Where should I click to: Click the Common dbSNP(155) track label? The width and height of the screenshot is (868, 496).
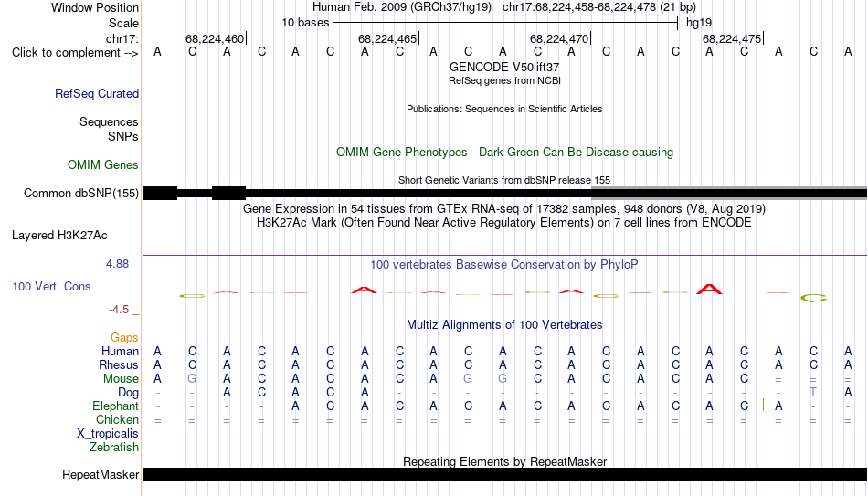click(x=81, y=194)
